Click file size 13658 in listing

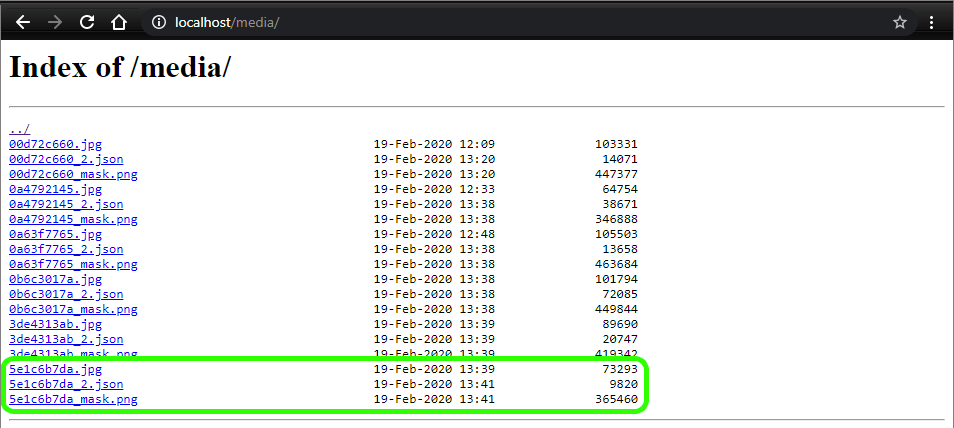[620, 250]
